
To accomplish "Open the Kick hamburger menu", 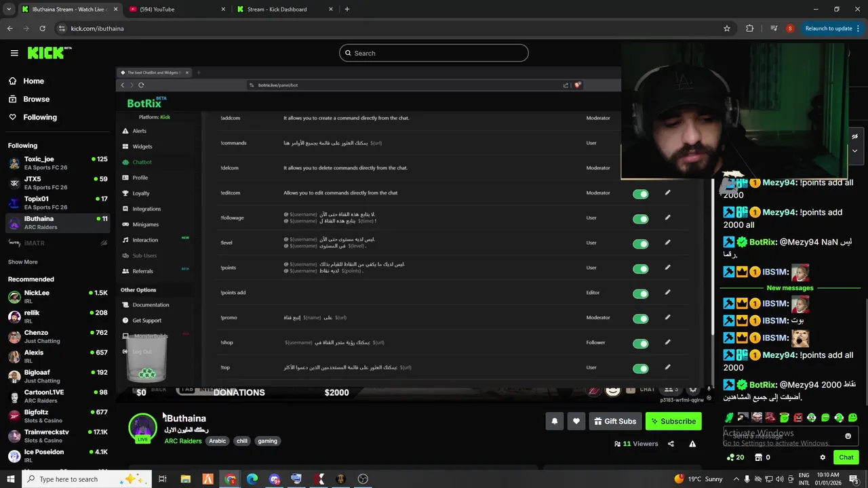I will tap(14, 53).
